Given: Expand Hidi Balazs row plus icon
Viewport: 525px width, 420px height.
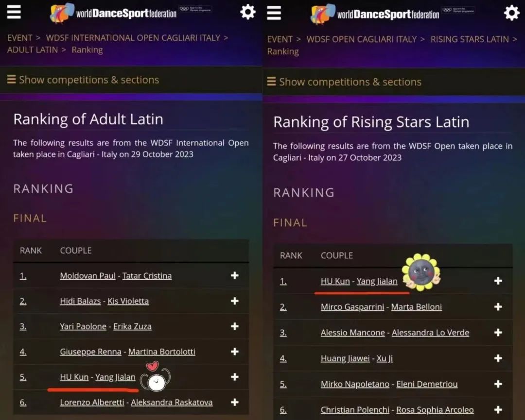Looking at the screenshot, I should click(x=235, y=301).
